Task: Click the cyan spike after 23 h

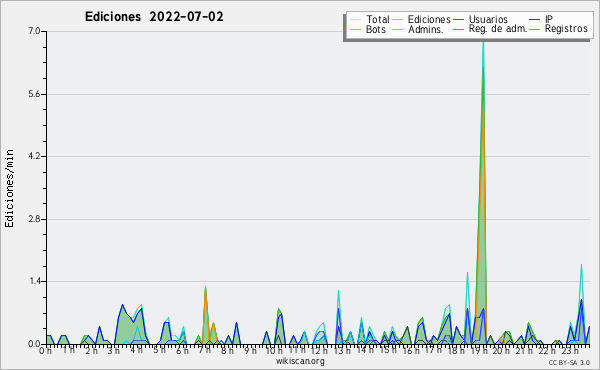Action: coord(581,303)
